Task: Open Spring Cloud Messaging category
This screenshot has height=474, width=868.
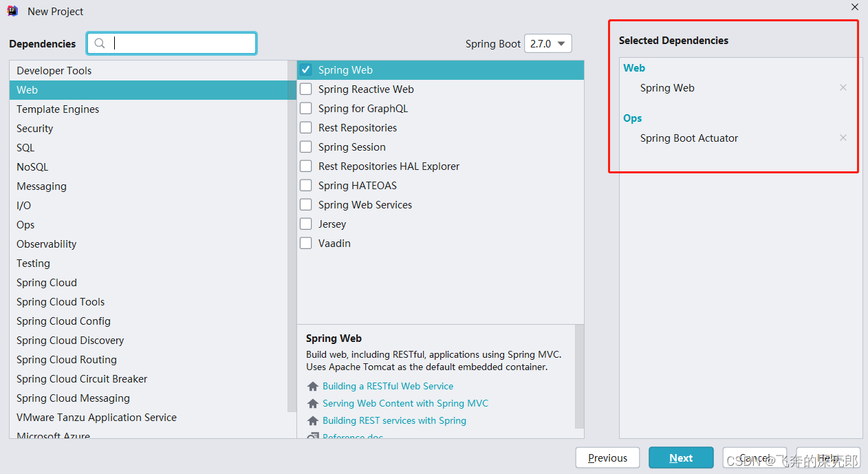Action: pyautogui.click(x=149, y=398)
